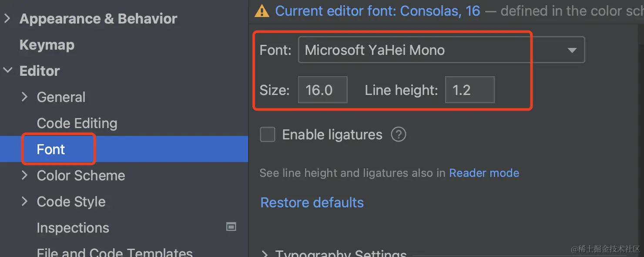Expand the General subsection

pyautogui.click(x=25, y=97)
